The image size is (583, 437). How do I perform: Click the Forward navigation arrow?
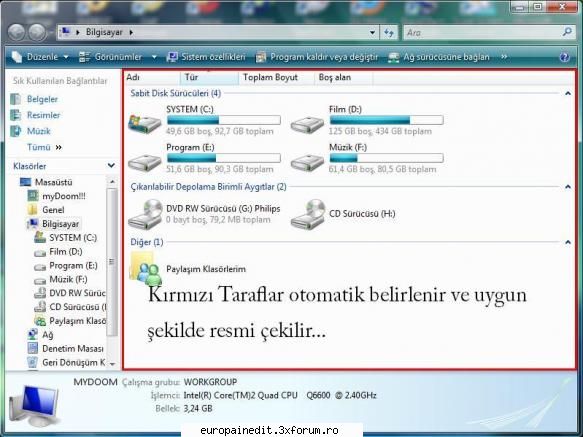coord(37,32)
